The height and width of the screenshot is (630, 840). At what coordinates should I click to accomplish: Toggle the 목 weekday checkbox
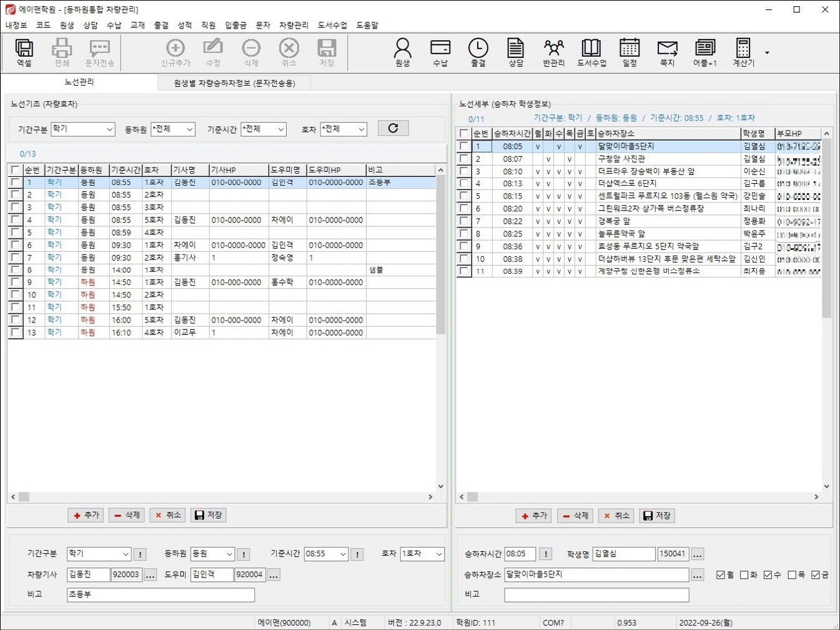pyautogui.click(x=792, y=575)
